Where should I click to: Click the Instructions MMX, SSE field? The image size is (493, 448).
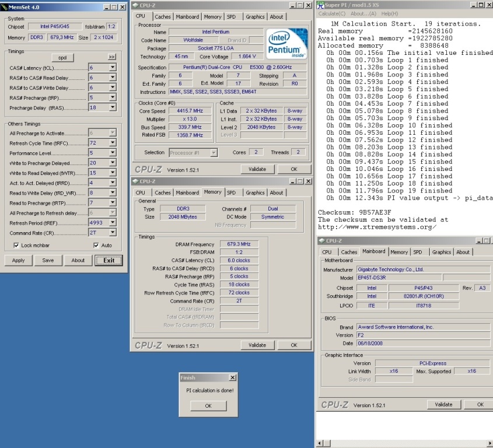coord(237,92)
